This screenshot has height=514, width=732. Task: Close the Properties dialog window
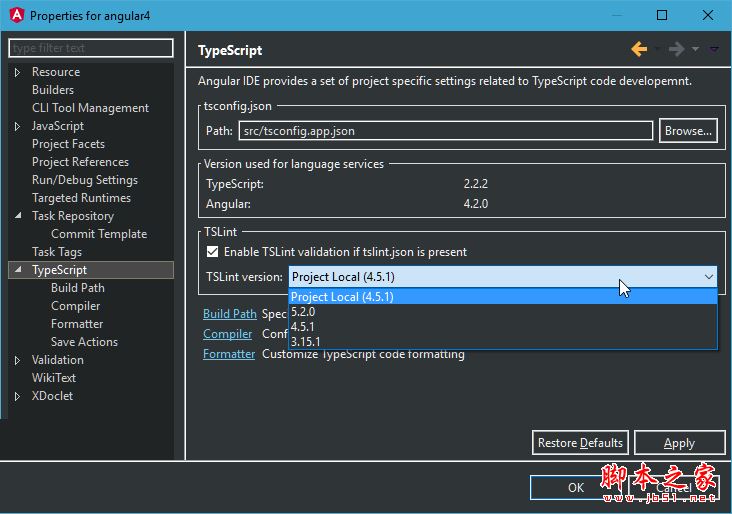708,15
